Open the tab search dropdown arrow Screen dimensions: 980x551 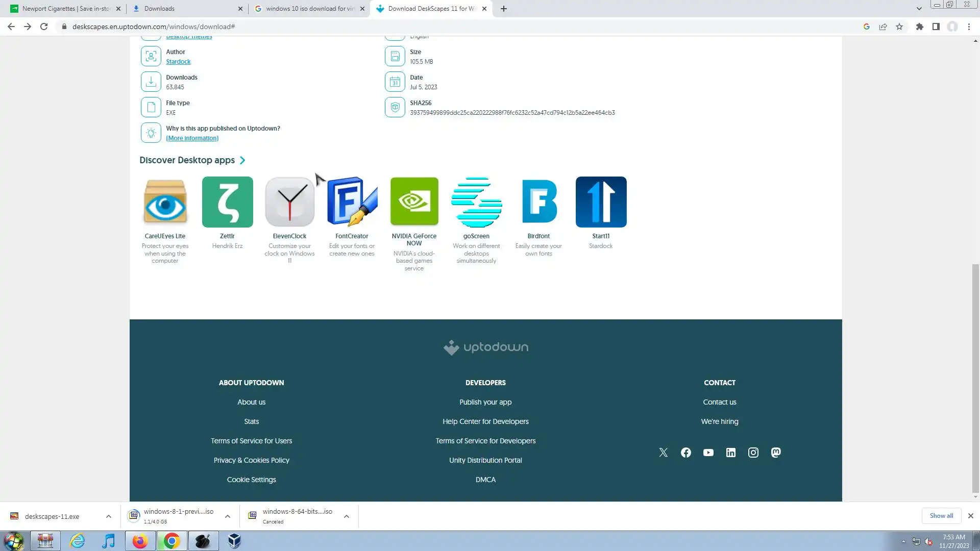pos(919,9)
